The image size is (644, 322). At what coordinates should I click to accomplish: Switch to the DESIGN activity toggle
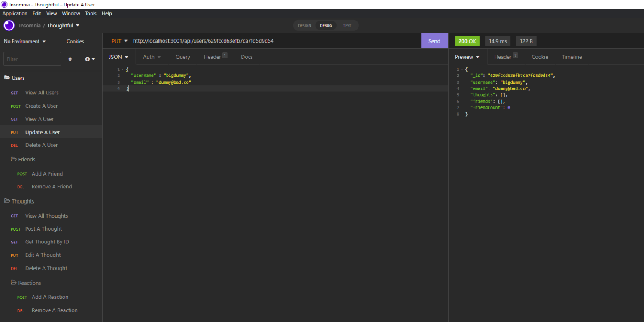pos(304,26)
